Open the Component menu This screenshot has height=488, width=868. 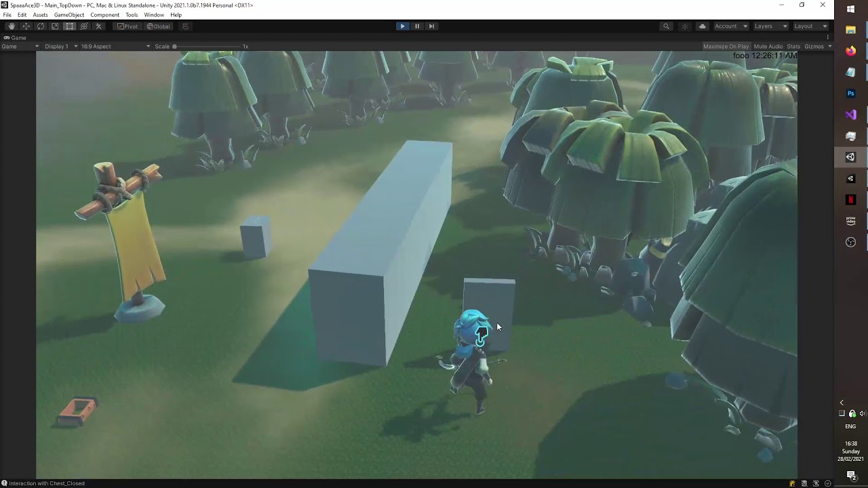[x=104, y=15]
